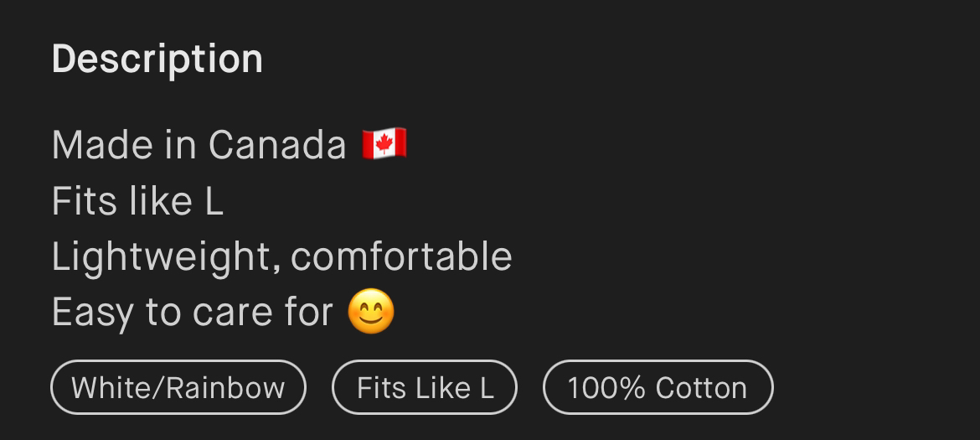Select the Fits Like L tag chip
This screenshot has width=980, height=440.
425,387
